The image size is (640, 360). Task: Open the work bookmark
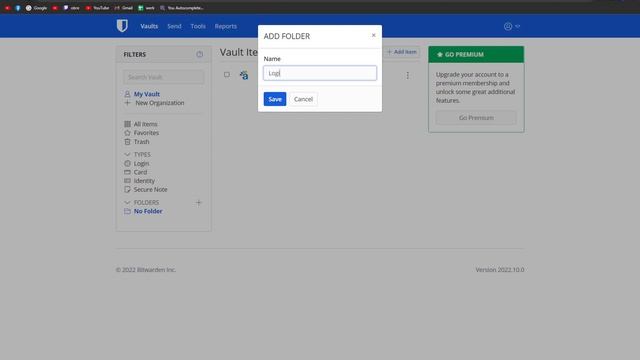coord(147,8)
